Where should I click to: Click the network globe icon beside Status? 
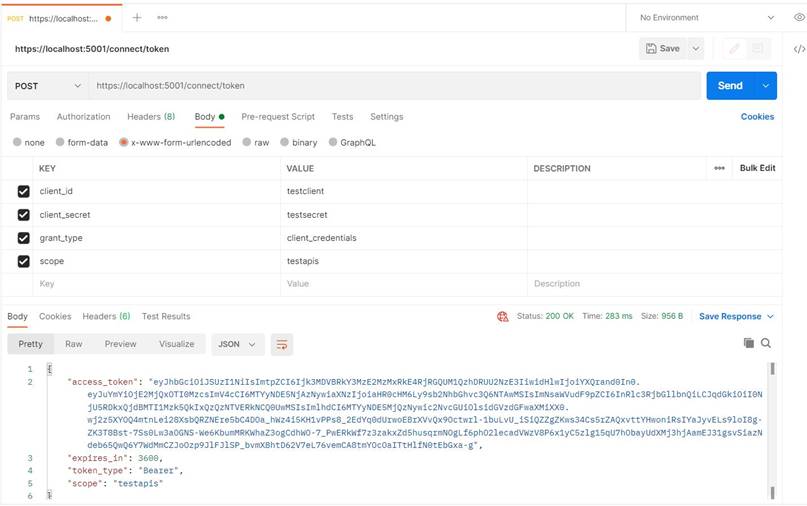click(503, 317)
